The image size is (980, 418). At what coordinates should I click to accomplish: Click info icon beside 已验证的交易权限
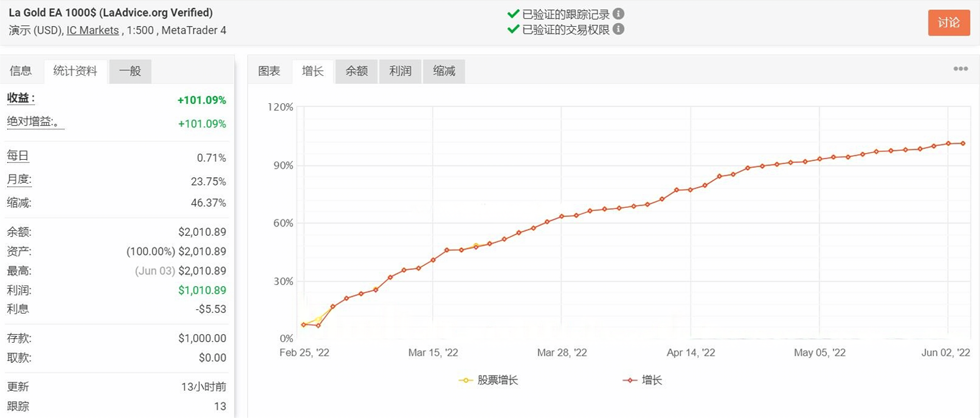coord(618,29)
